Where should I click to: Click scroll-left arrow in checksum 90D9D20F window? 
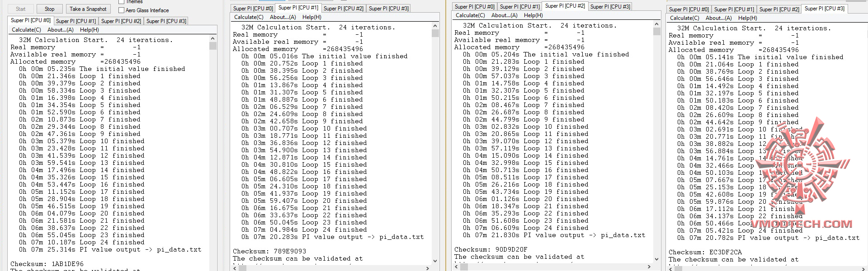point(456,266)
